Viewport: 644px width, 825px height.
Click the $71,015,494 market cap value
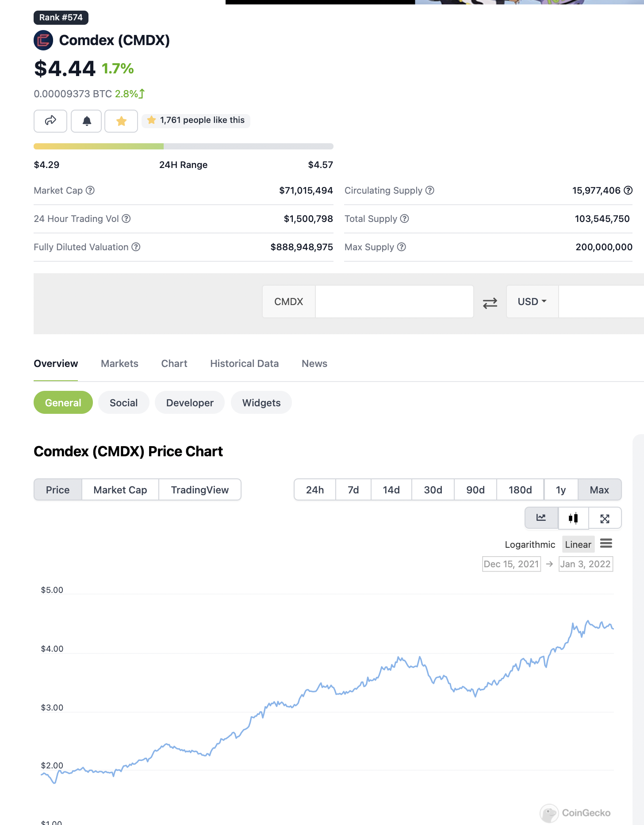306,191
